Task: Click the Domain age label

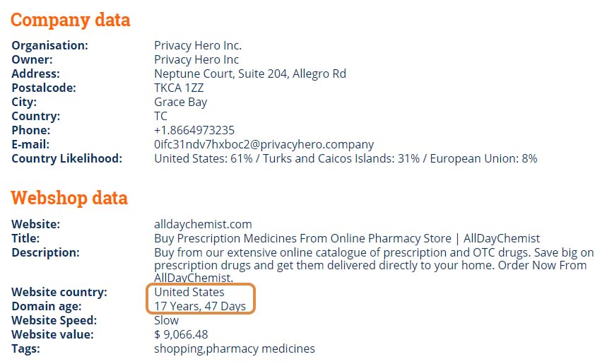Action: tap(47, 306)
